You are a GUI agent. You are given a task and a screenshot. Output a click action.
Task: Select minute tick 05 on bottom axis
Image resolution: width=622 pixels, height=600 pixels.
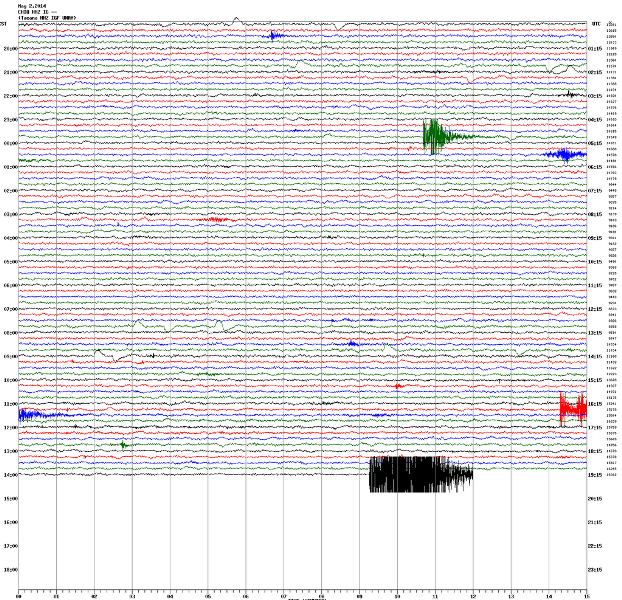pos(208,593)
